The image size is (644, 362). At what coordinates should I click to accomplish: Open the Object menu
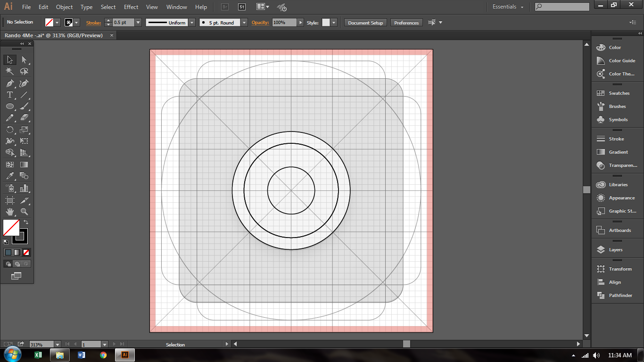[x=65, y=7]
